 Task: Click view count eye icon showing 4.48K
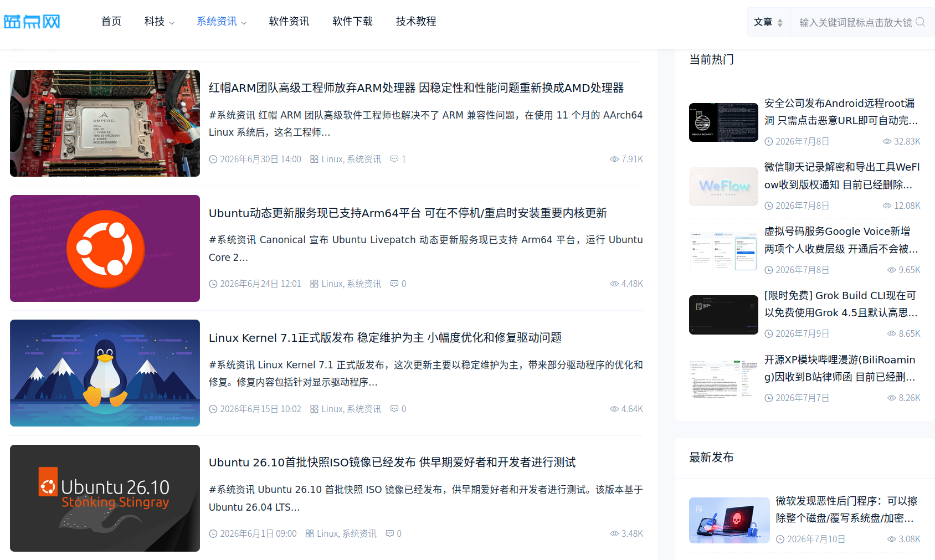614,284
